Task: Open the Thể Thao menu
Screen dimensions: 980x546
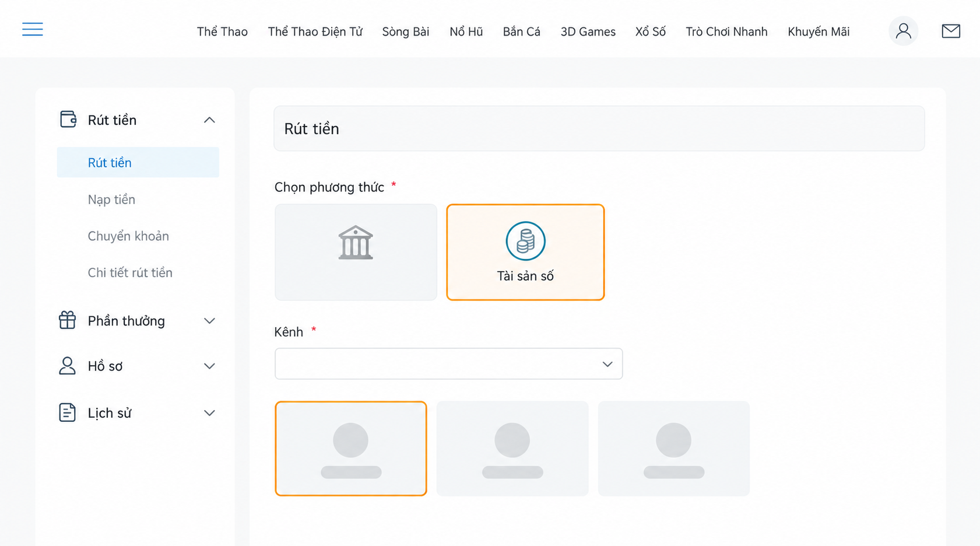Action: point(222,32)
